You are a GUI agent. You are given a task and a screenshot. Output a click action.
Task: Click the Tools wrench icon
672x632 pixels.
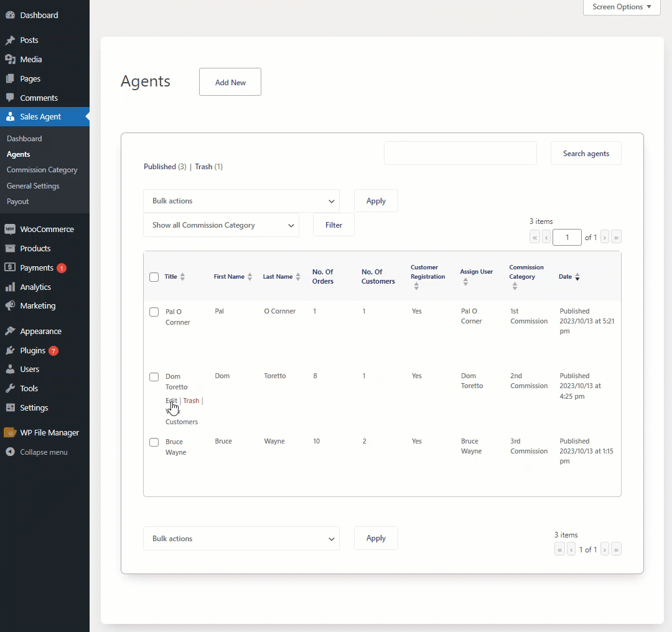11,388
